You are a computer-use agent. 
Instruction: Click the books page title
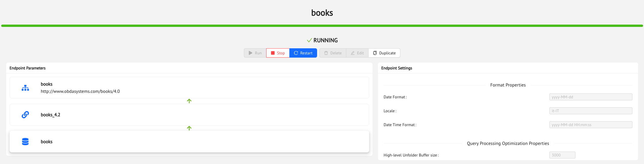(x=322, y=13)
